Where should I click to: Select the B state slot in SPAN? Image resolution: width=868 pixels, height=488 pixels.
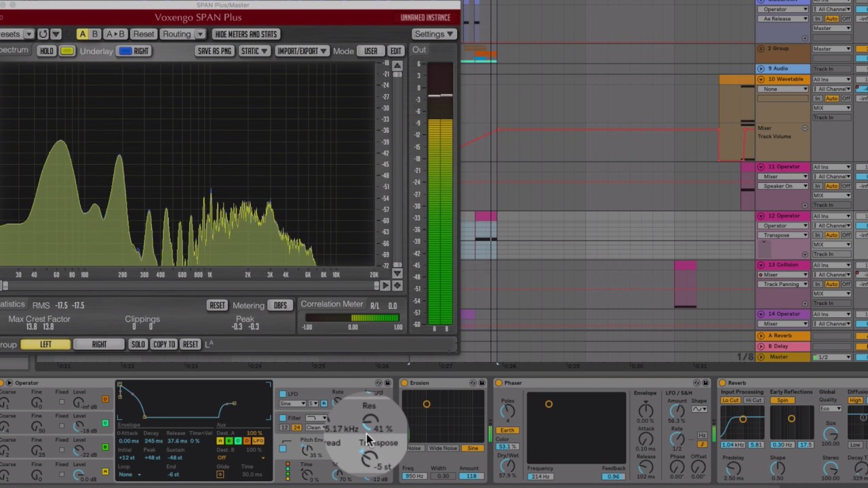click(94, 34)
